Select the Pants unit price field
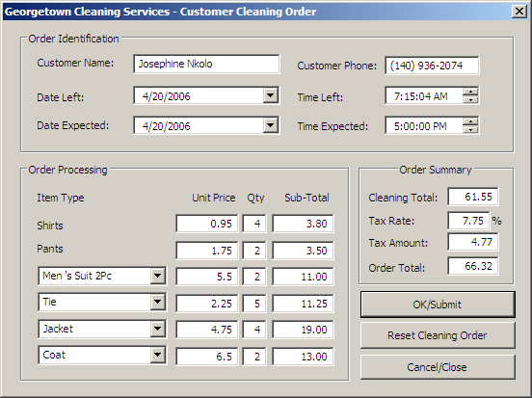The height and width of the screenshot is (398, 532). pyautogui.click(x=207, y=251)
